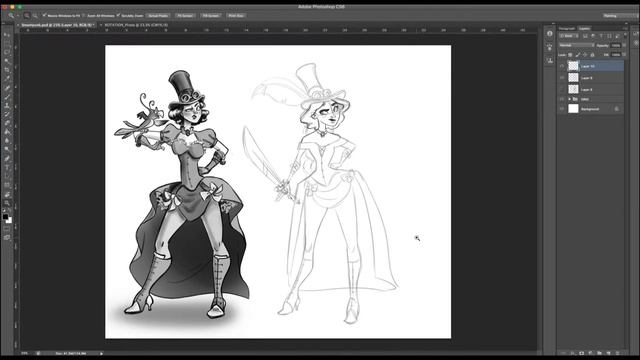The height and width of the screenshot is (360, 640).
Task: Lock all with padlock icon
Action: click(x=592, y=55)
